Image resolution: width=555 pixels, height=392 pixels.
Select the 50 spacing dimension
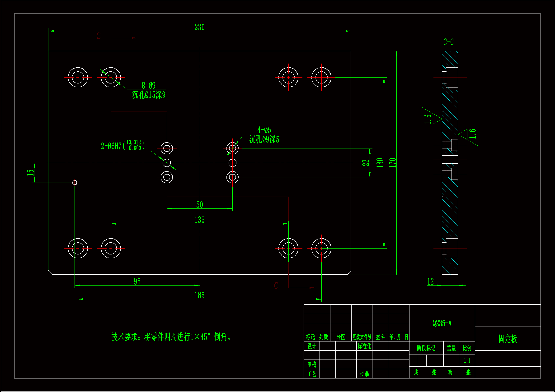click(199, 205)
